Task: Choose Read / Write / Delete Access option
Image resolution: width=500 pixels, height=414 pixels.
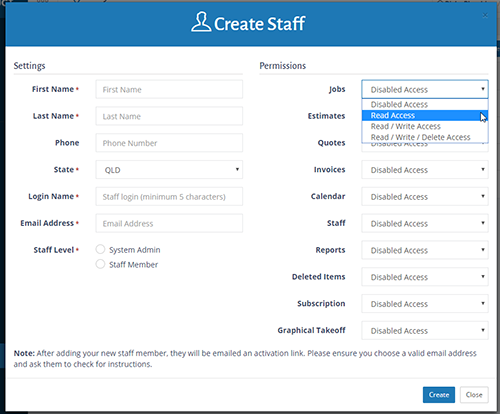Action: tap(425, 137)
